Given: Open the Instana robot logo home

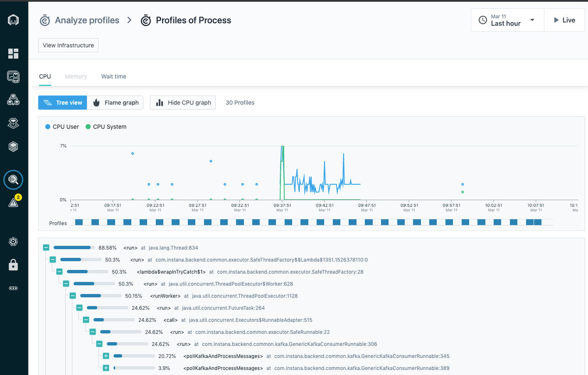Looking at the screenshot, I should [13, 20].
